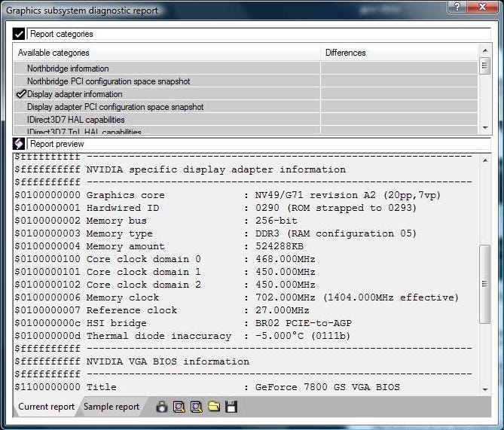Click the Memory bus 256-bit line
Image resolution: width=504 pixels, height=430 pixels.
point(156,221)
